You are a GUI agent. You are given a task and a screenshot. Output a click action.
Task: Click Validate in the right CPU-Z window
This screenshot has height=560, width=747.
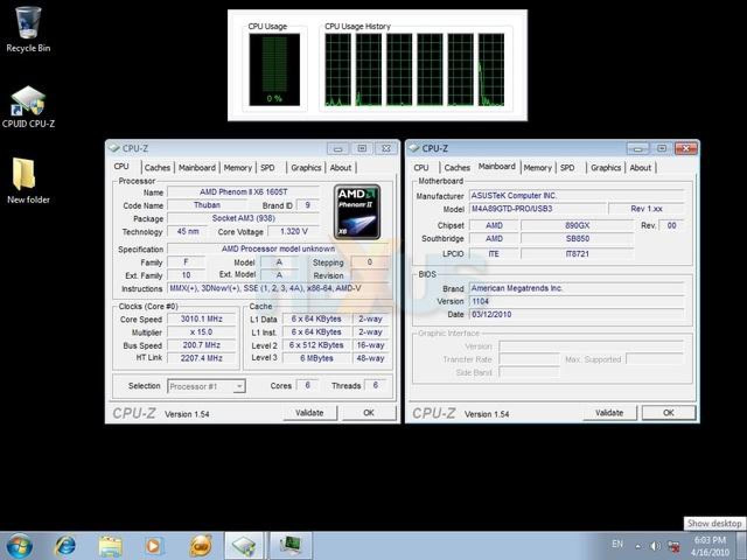pos(609,412)
